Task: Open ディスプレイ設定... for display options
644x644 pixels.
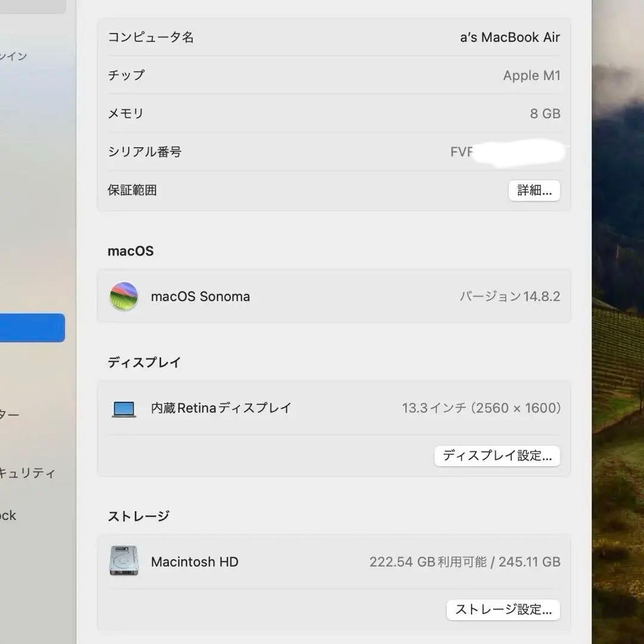Action: point(497,456)
